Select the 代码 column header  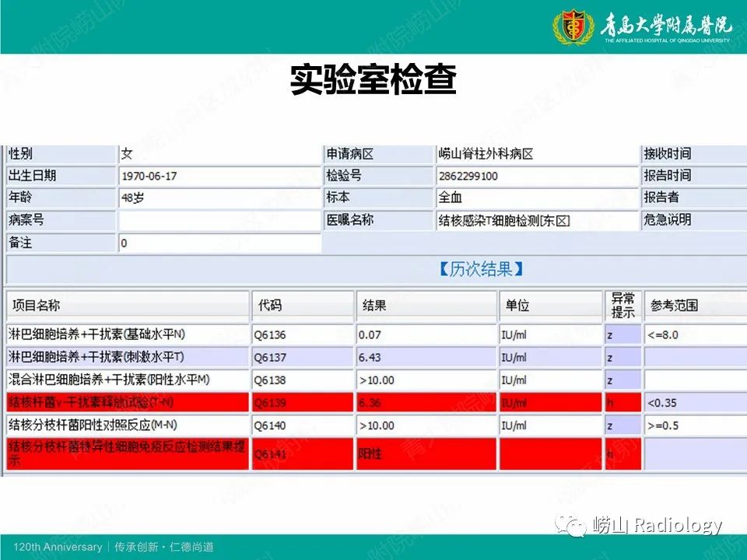[303, 305]
